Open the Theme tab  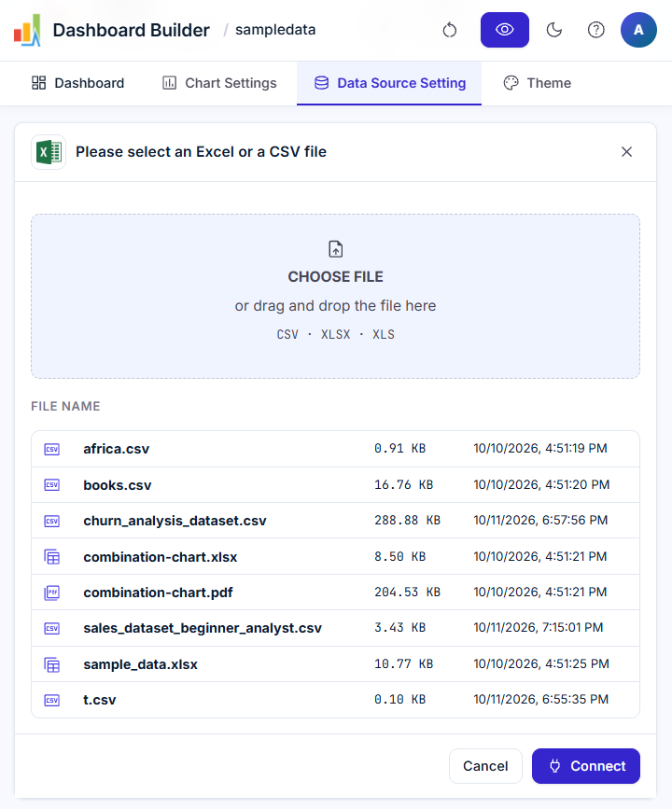pyautogui.click(x=538, y=83)
